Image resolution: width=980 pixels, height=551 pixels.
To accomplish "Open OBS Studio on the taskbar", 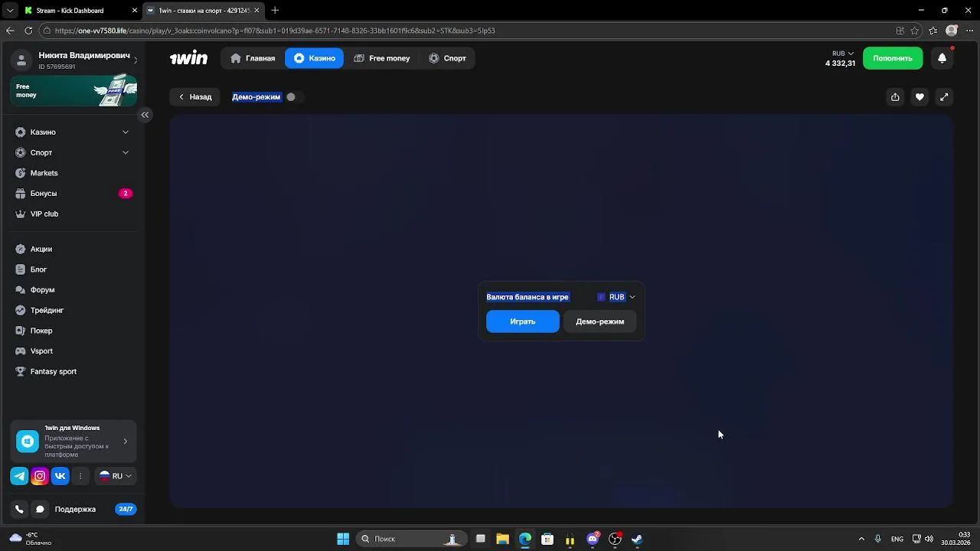I will (x=614, y=539).
